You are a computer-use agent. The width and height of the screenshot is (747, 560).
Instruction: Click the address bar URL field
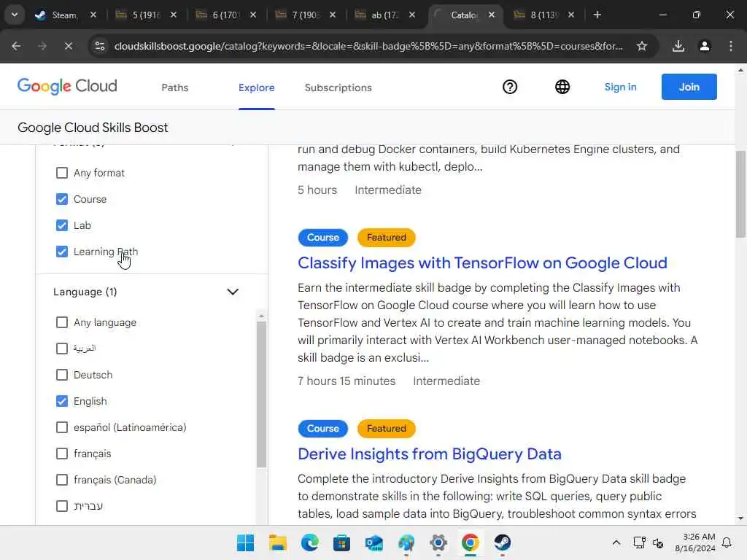[x=368, y=46]
